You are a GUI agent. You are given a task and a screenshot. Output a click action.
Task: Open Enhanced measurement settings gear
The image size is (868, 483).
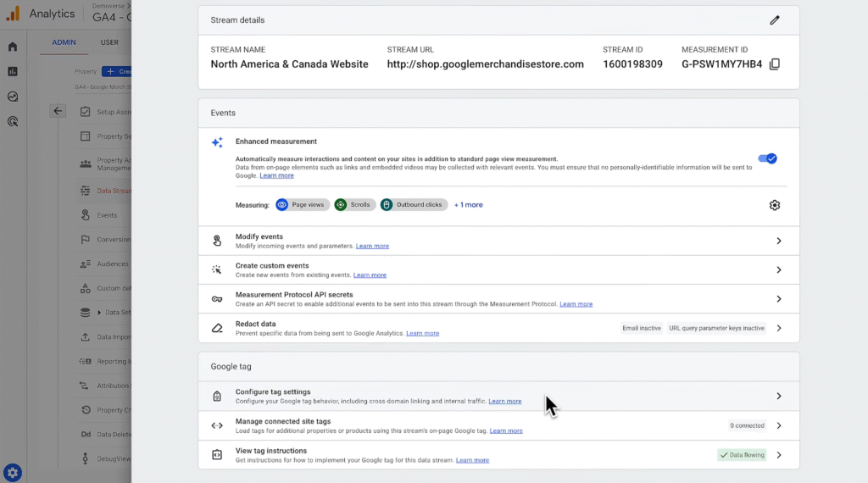pyautogui.click(x=775, y=205)
